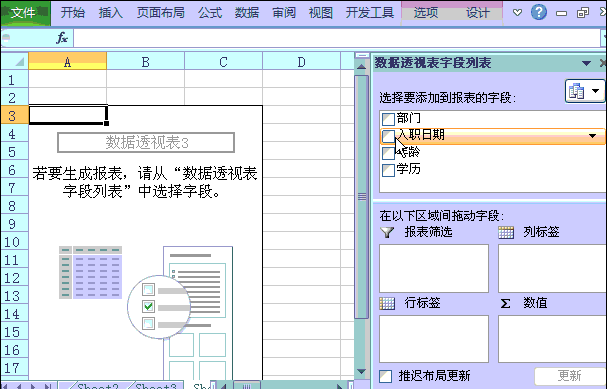Click the vertical scrollbar up arrow
Viewport: 607px width, 389px height.
[x=361, y=67]
